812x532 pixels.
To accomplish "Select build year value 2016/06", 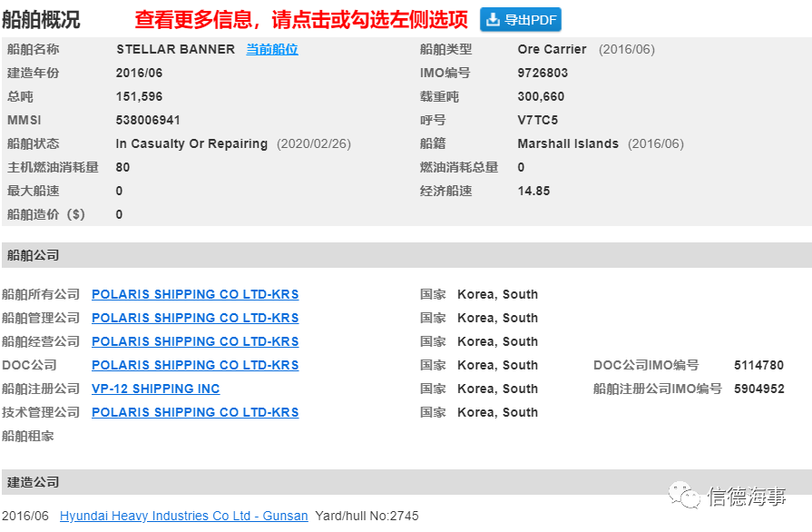I will (x=140, y=73).
